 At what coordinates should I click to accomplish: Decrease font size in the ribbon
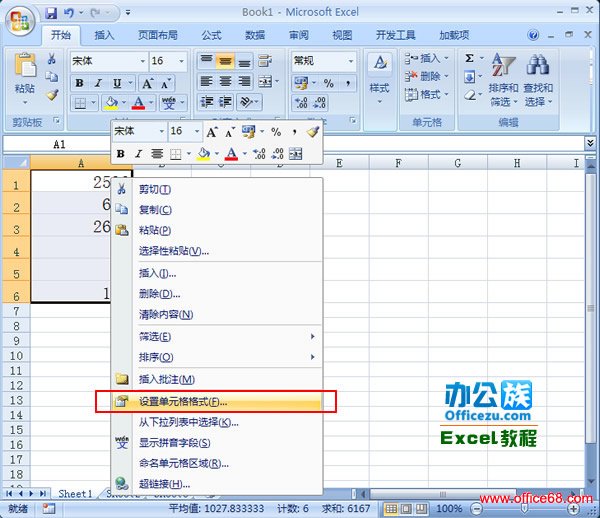pyautogui.click(x=166, y=83)
